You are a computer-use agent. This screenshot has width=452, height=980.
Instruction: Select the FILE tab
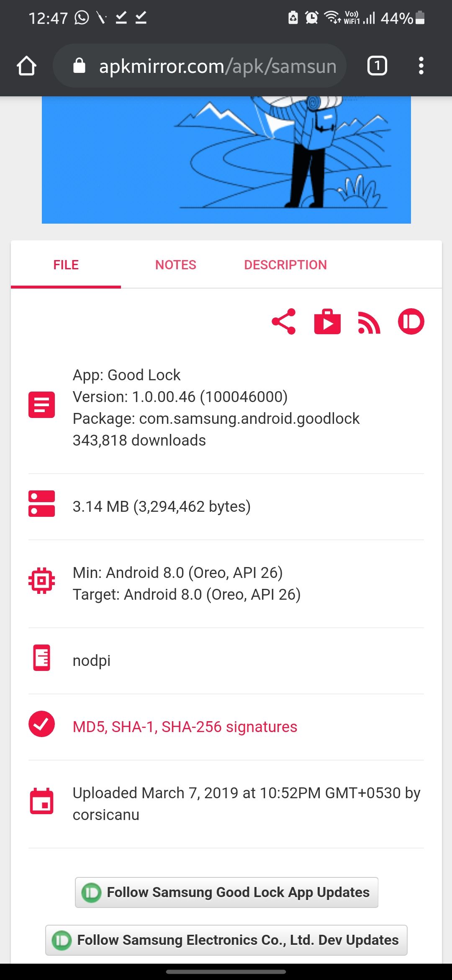click(x=66, y=265)
